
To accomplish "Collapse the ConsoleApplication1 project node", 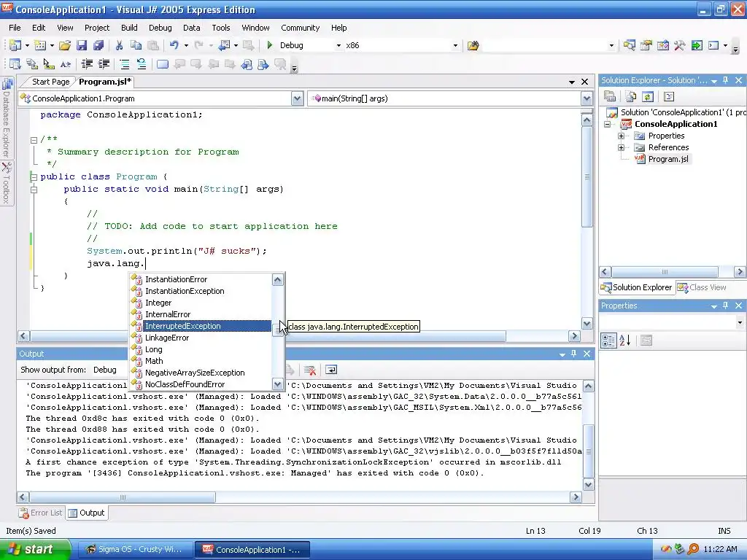I will click(x=608, y=124).
